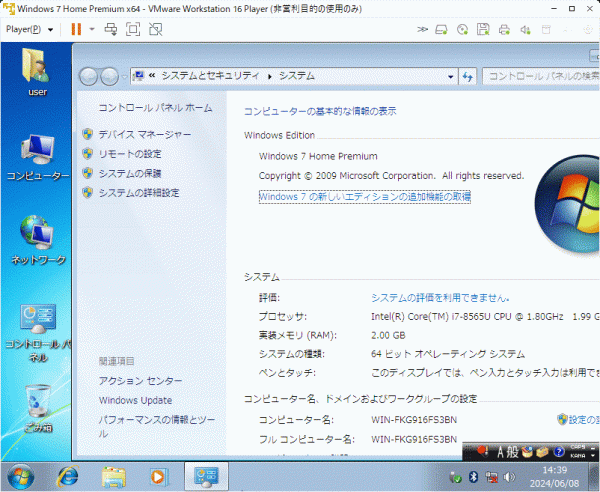Pause the virtual machine in VMware toolbar
The height and width of the screenshot is (492, 600).
(x=76, y=29)
